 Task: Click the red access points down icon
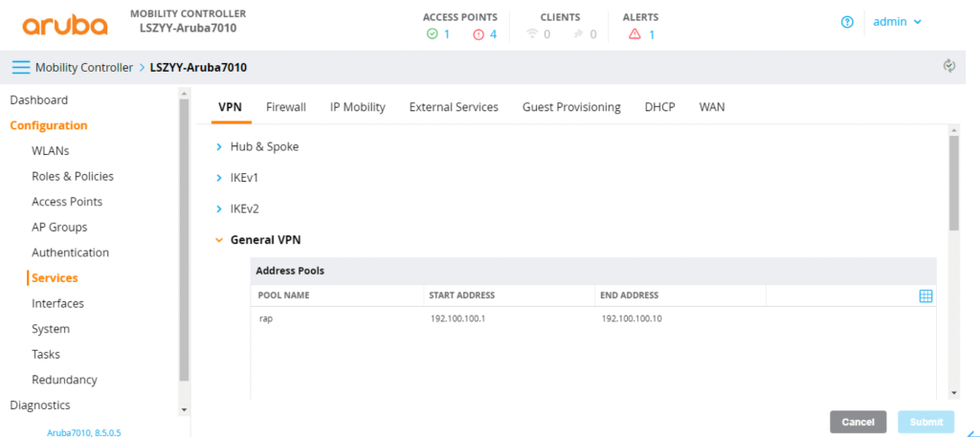click(x=479, y=34)
